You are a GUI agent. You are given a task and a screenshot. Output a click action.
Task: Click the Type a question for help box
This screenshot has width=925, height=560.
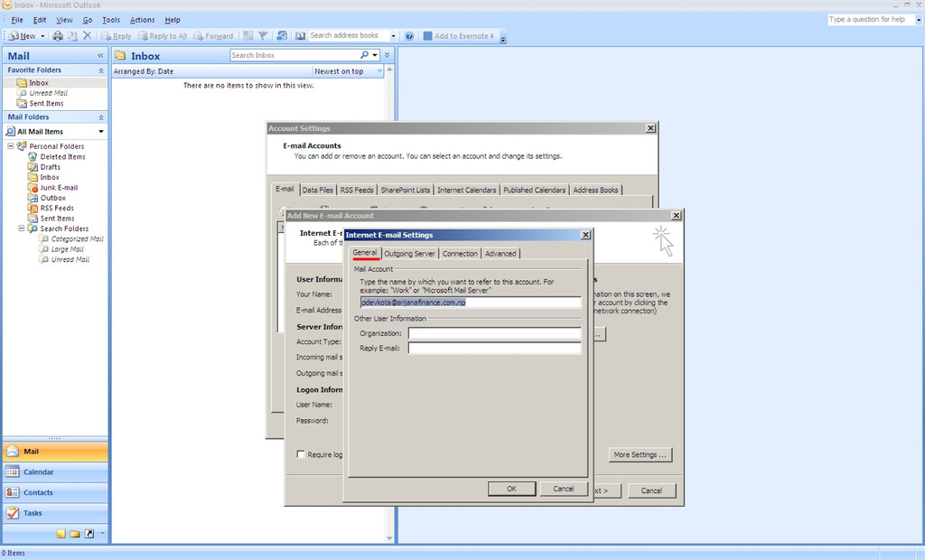click(x=871, y=20)
